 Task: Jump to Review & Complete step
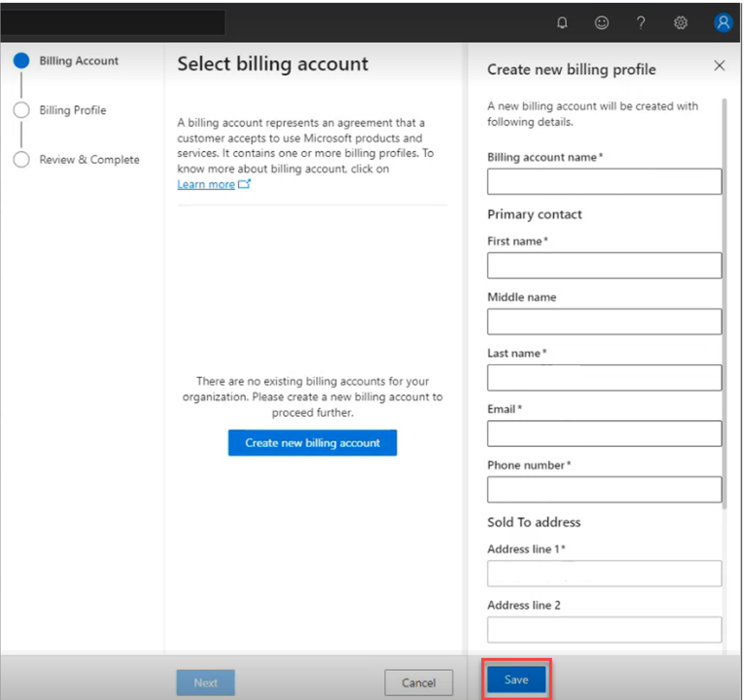[x=89, y=160]
